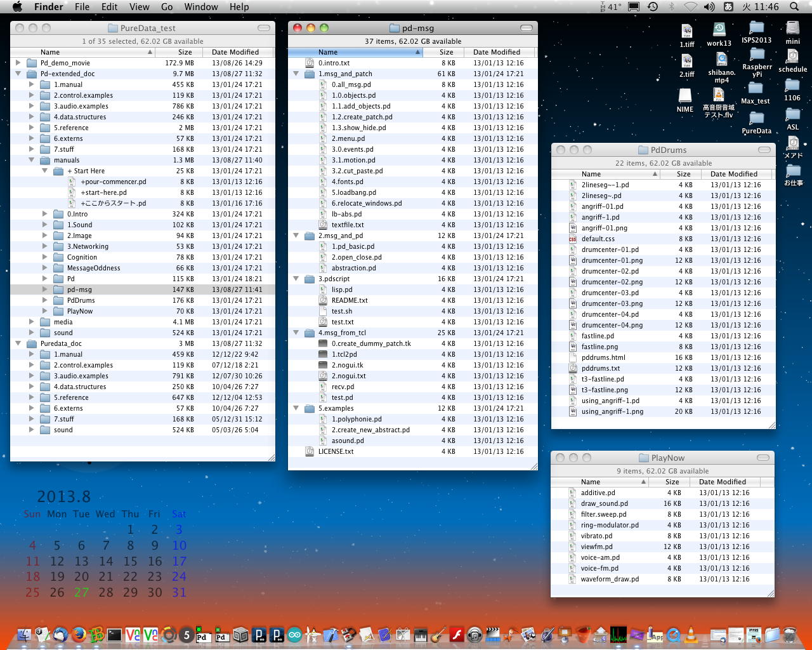Viewport: 812px width, 650px height.
Task: Open the volume menu bar icon
Action: [709, 7]
